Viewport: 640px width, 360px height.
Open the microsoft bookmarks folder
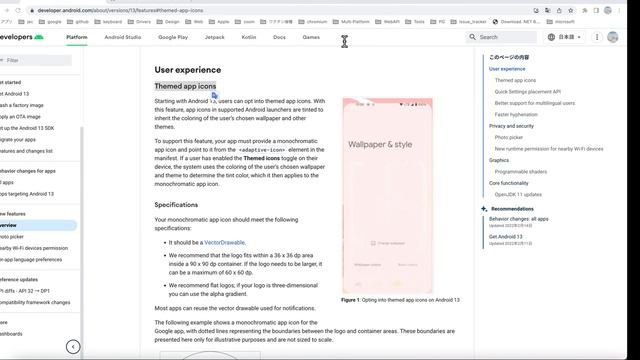pos(561,22)
